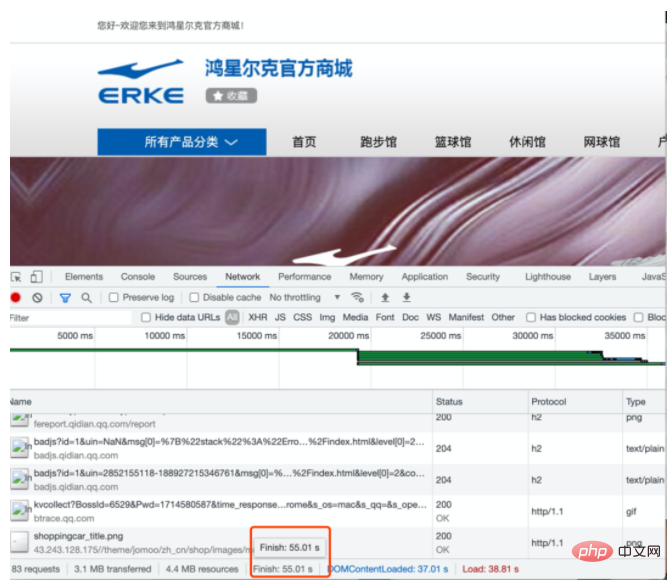671x584 pixels.
Task: Select the All filter type
Action: point(232,317)
